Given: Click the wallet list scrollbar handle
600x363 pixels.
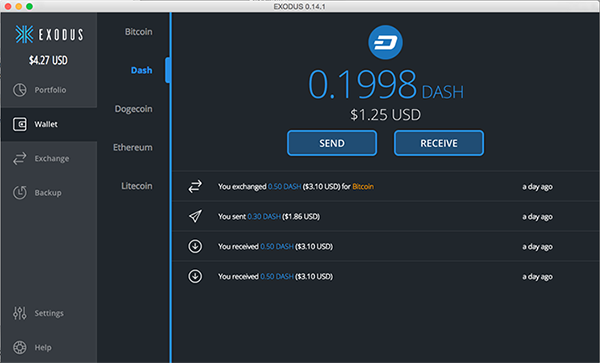Looking at the screenshot, I should [x=167, y=70].
